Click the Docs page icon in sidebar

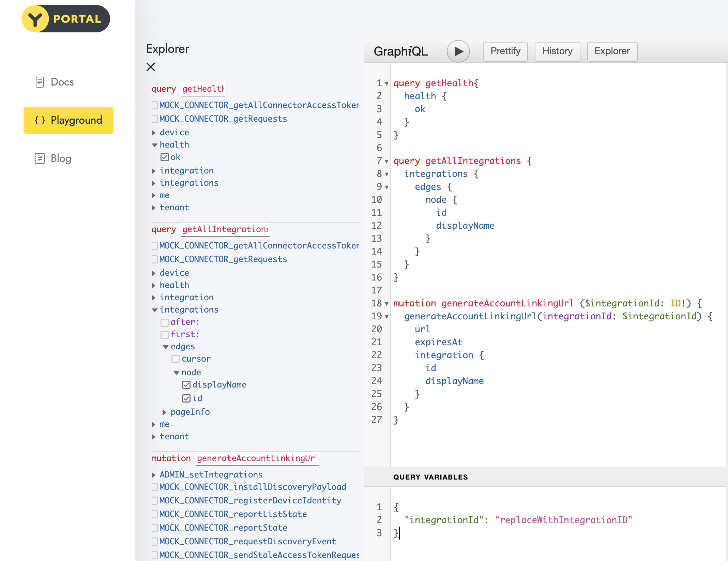point(40,82)
